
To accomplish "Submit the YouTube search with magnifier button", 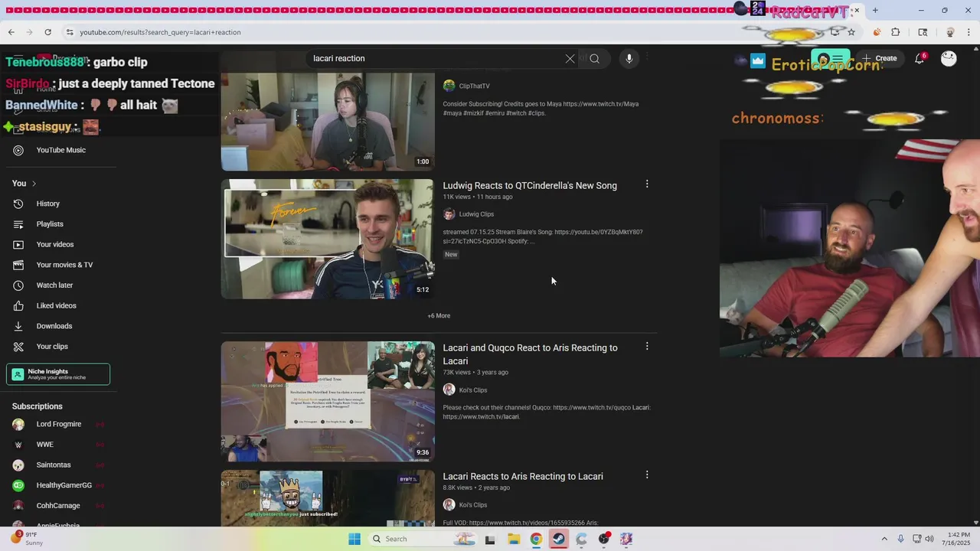I will 594,58.
